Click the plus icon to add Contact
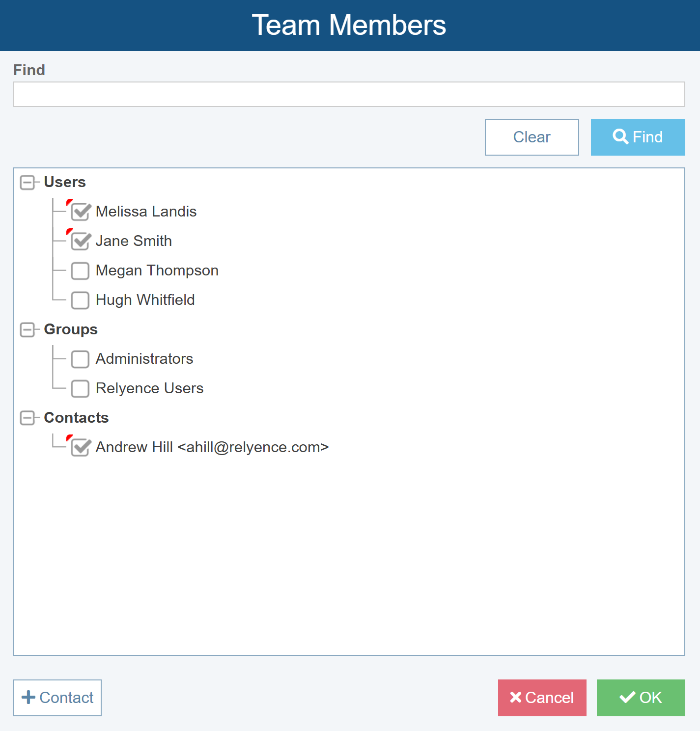 (x=28, y=697)
